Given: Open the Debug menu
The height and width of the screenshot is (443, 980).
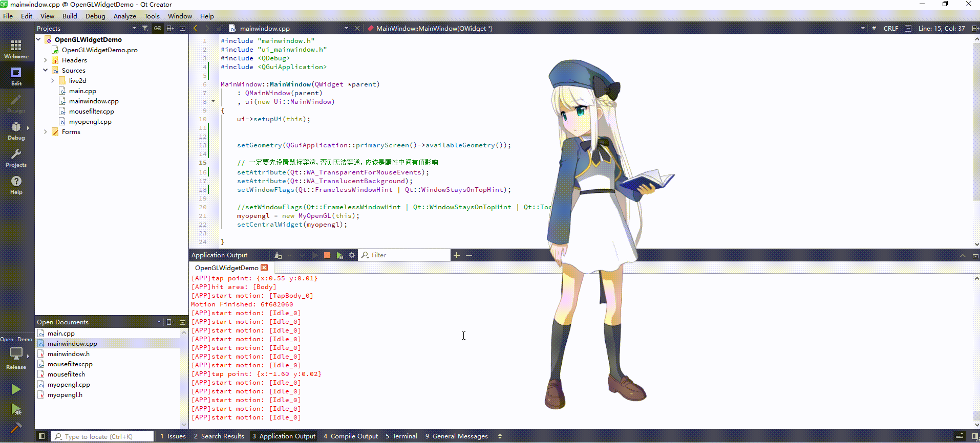Looking at the screenshot, I should [95, 16].
